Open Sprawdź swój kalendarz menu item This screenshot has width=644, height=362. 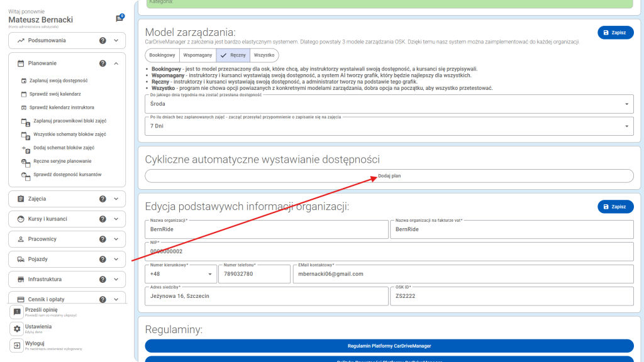(55, 94)
